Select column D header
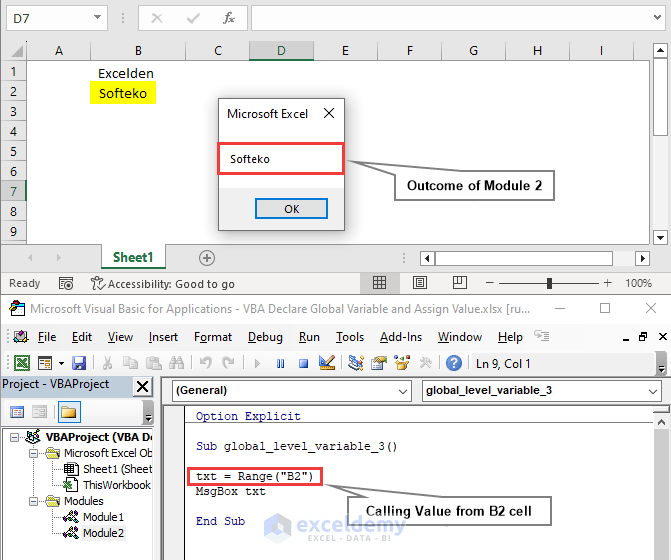Screen dimensions: 671x560 (281, 50)
